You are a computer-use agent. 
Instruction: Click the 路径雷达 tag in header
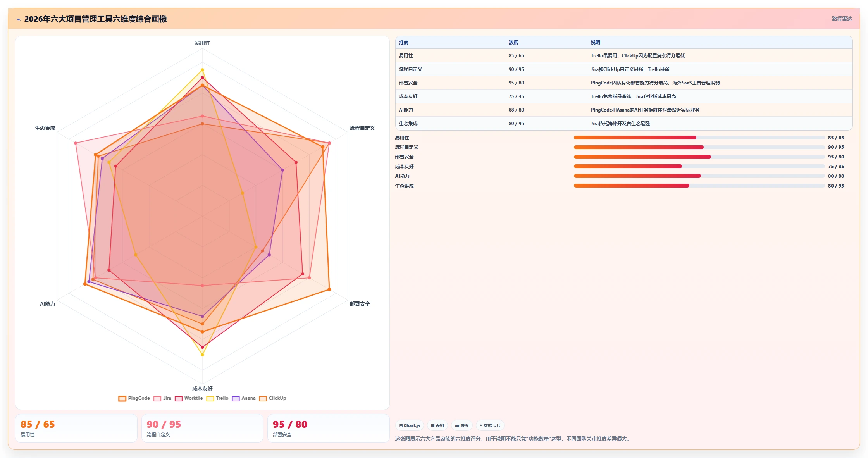tap(842, 19)
